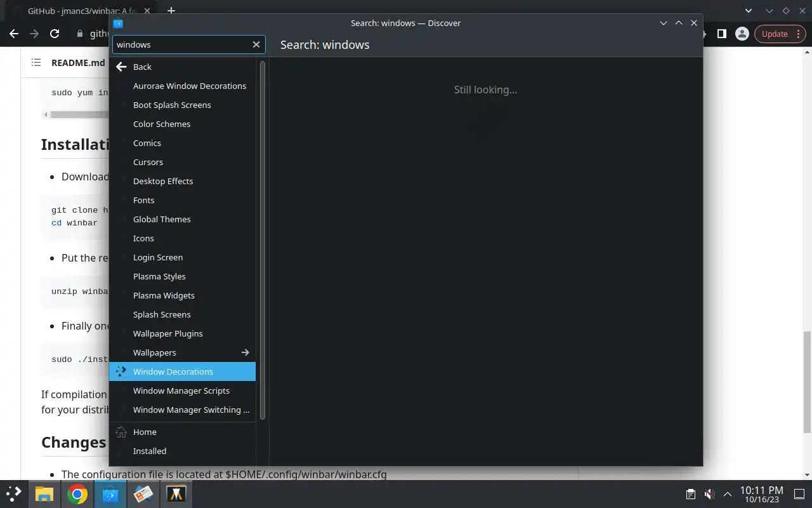This screenshot has width=812, height=508.
Task: Expand the Wallpapers subcategory arrow
Action: click(x=246, y=352)
